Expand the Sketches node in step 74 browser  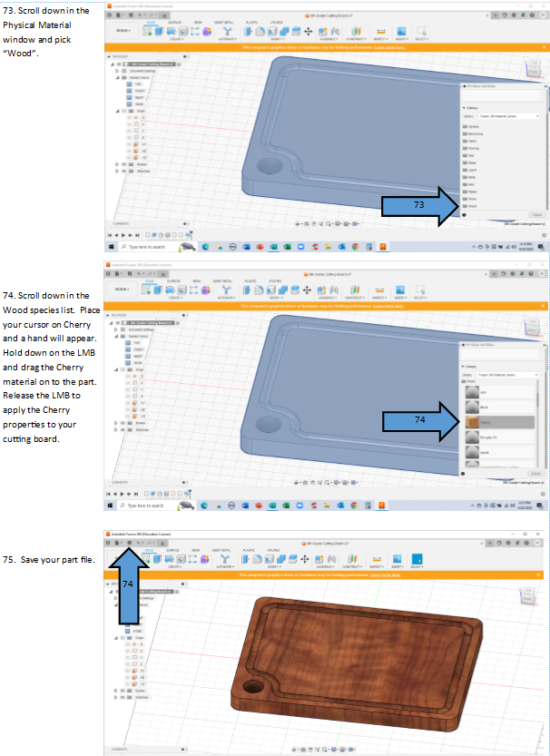click(x=115, y=429)
